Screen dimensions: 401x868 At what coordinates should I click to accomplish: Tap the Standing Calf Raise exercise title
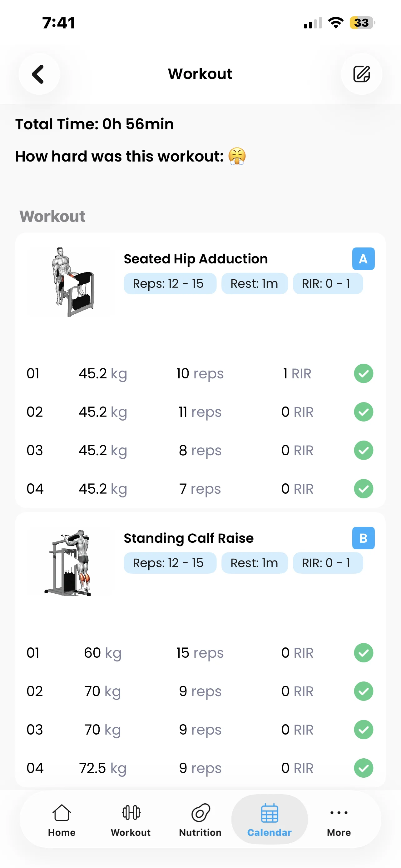click(189, 538)
